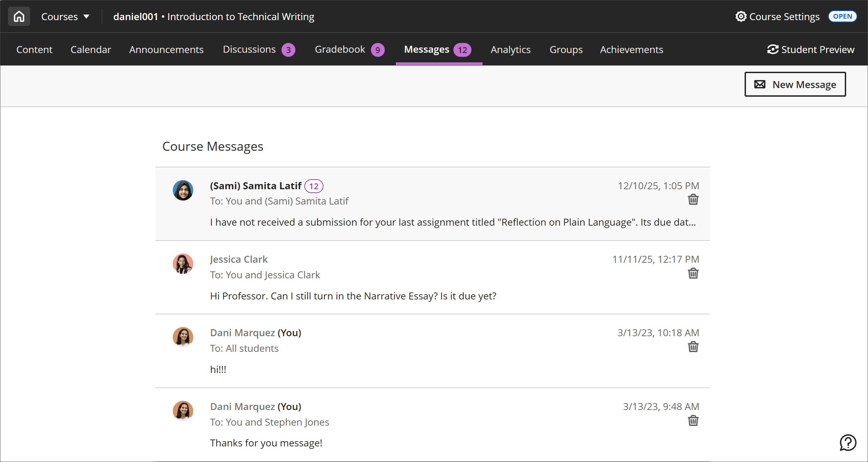
Task: Open Course Settings via the gear icon
Action: pos(741,16)
